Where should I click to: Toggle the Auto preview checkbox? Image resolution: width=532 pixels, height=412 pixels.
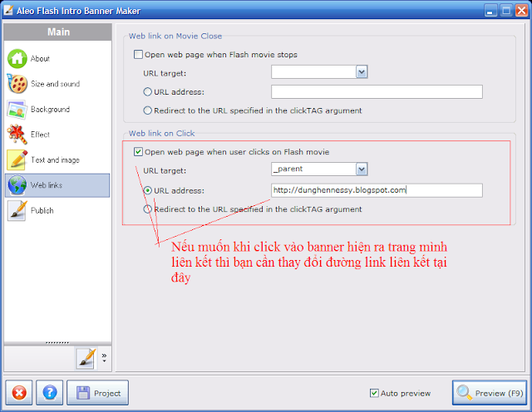click(374, 393)
